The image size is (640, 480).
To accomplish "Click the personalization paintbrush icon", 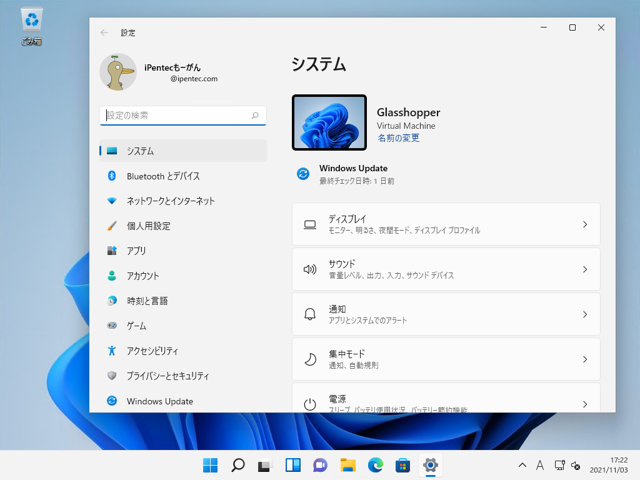I will pyautogui.click(x=112, y=226).
